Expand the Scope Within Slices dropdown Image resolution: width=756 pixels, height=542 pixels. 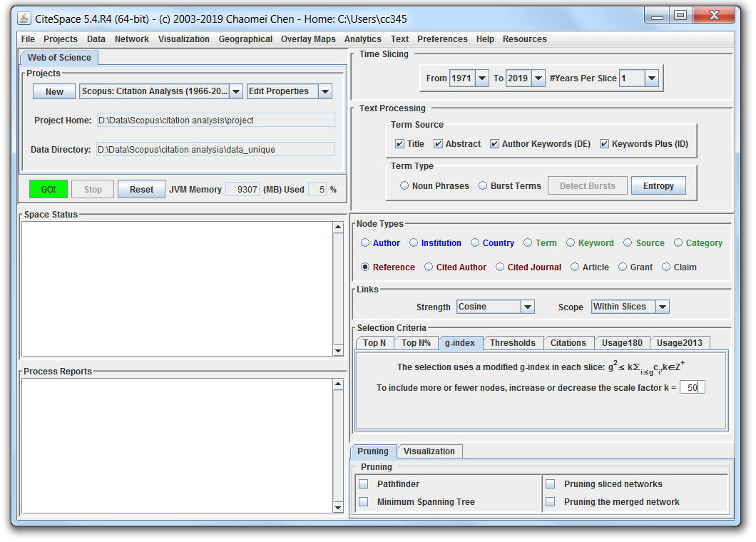click(662, 307)
